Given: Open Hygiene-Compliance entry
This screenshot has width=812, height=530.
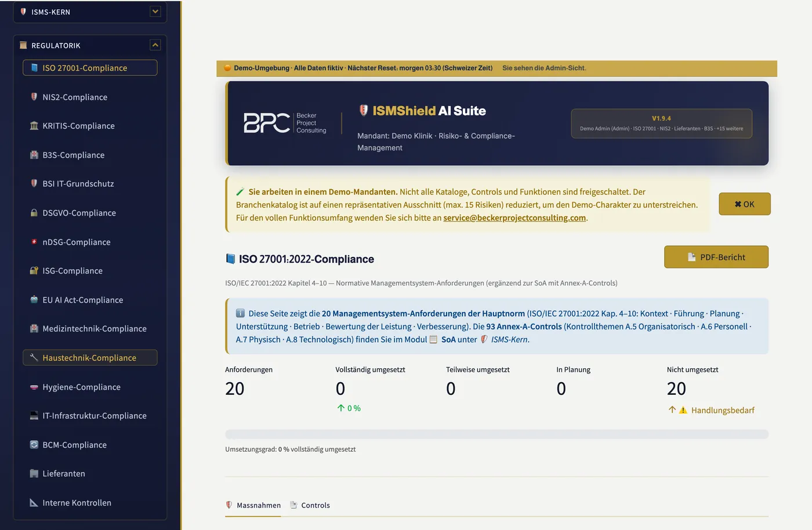Looking at the screenshot, I should coord(90,387).
